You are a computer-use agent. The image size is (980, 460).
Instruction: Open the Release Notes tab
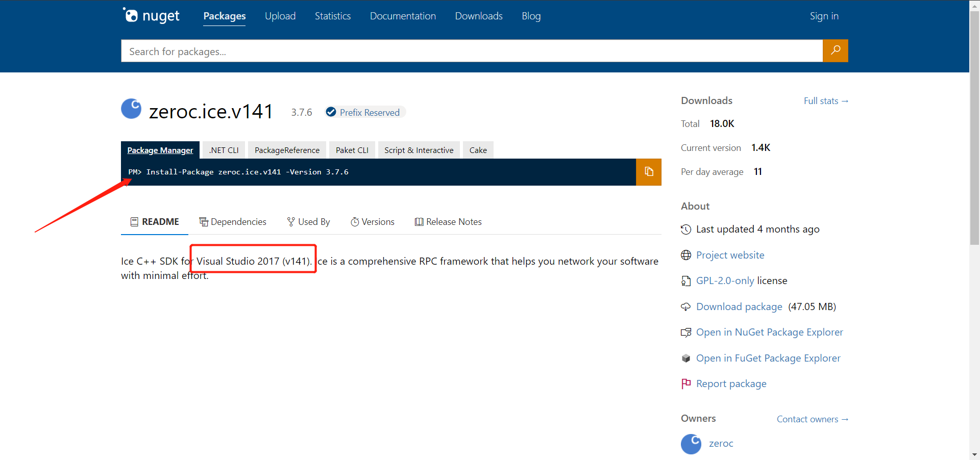pyautogui.click(x=448, y=222)
